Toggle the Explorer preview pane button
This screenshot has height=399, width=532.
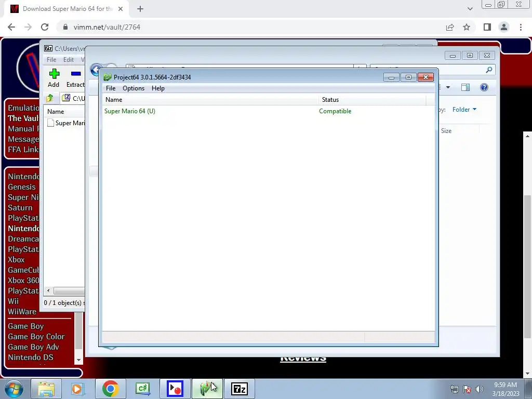point(465,87)
